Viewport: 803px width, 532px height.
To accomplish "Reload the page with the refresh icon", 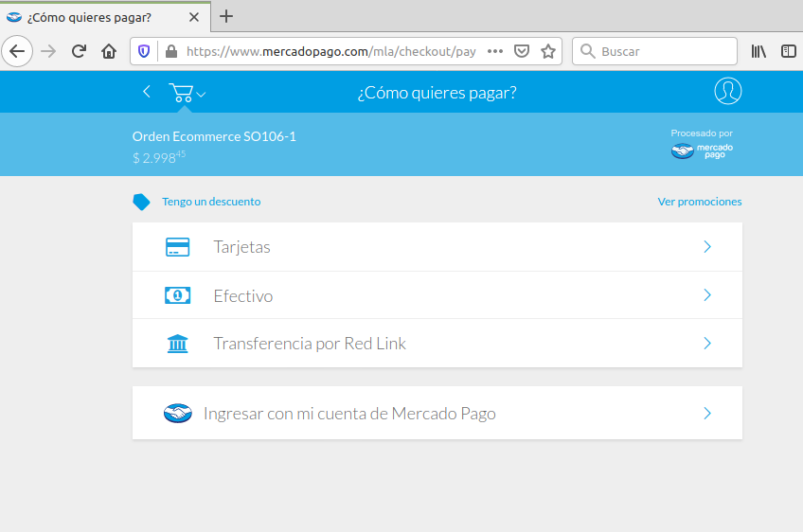I will 79,51.
